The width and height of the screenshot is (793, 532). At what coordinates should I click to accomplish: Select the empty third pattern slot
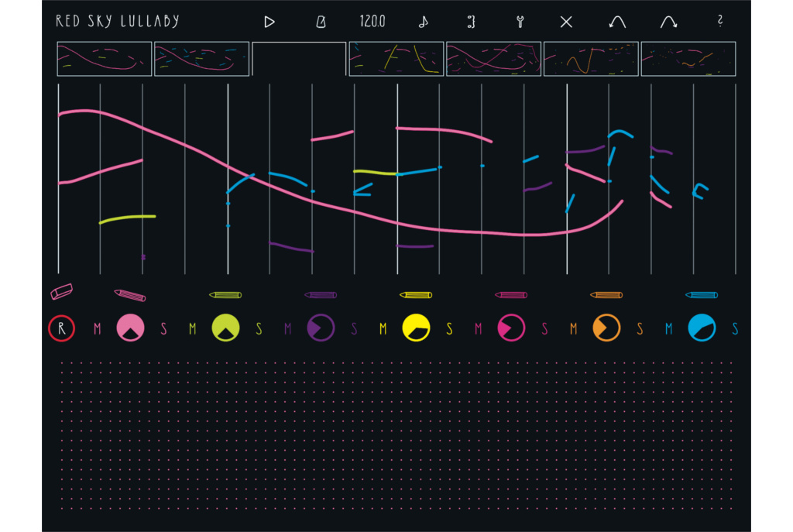(x=299, y=59)
